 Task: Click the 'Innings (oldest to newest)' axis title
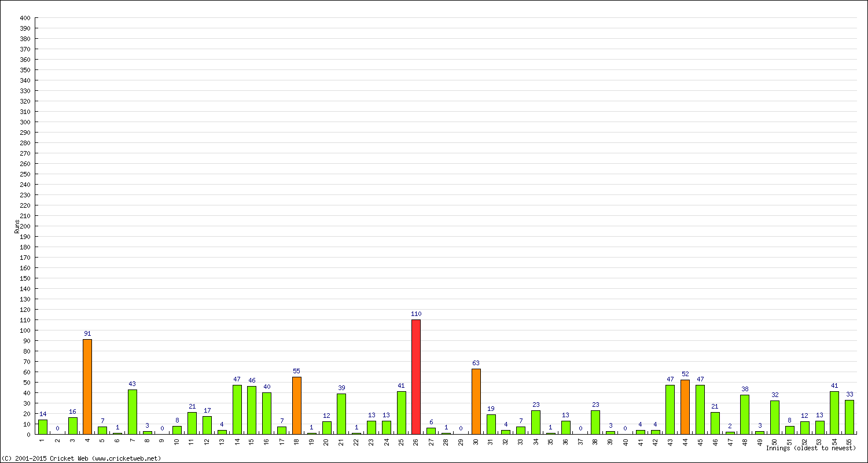pyautogui.click(x=811, y=448)
